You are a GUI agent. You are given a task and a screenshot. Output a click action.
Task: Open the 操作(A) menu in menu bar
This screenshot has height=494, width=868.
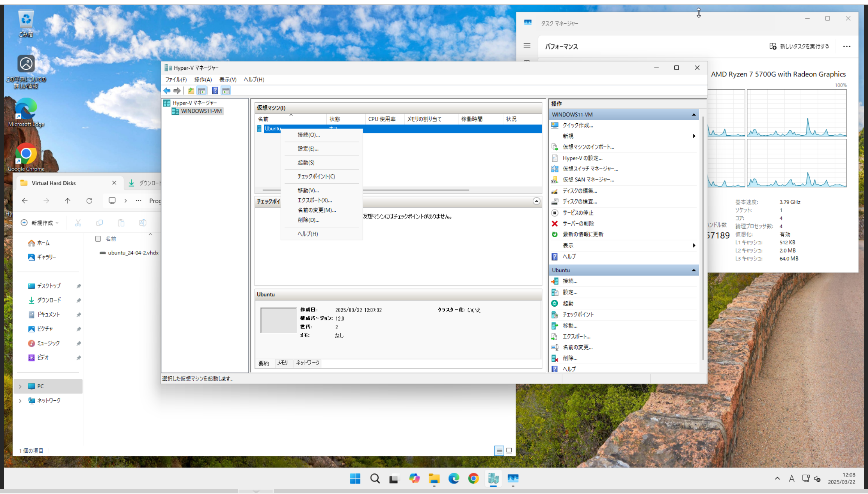(203, 79)
